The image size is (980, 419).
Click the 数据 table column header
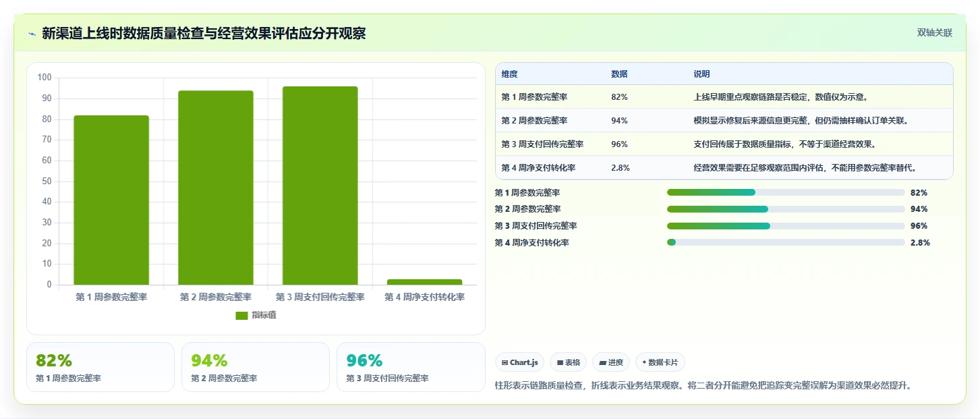619,74
